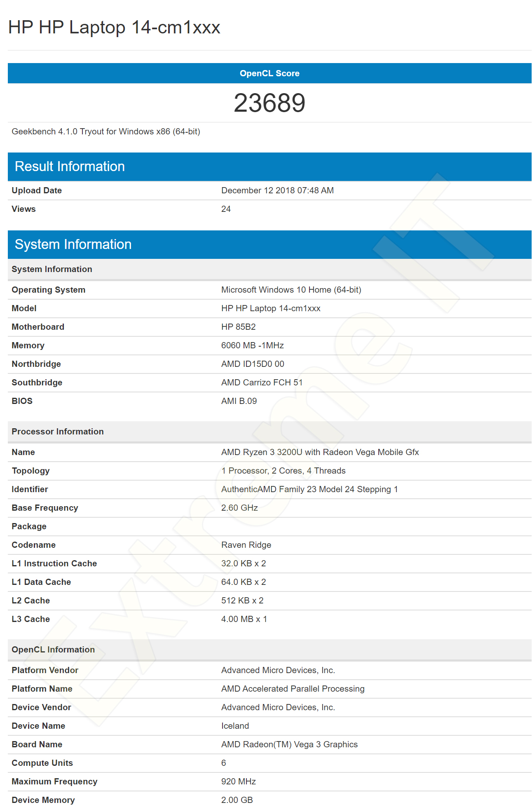This screenshot has width=532, height=812.
Task: Click the score number 23689
Action: coord(270,103)
